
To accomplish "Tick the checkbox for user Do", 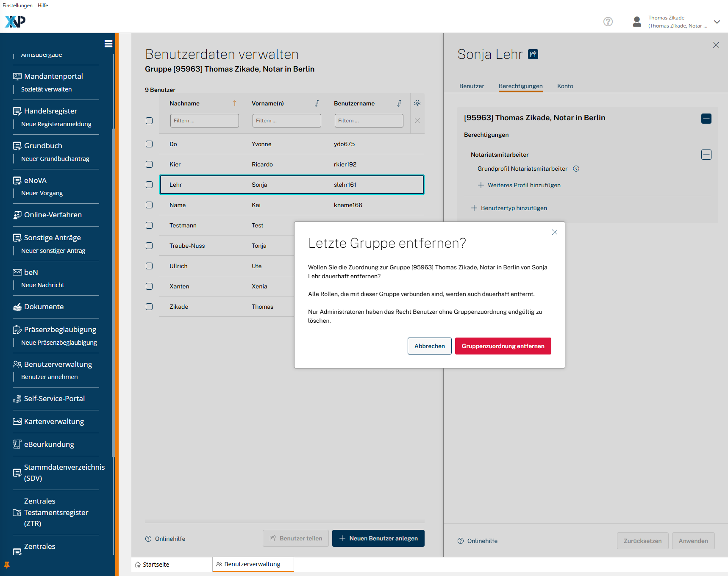I will [149, 144].
